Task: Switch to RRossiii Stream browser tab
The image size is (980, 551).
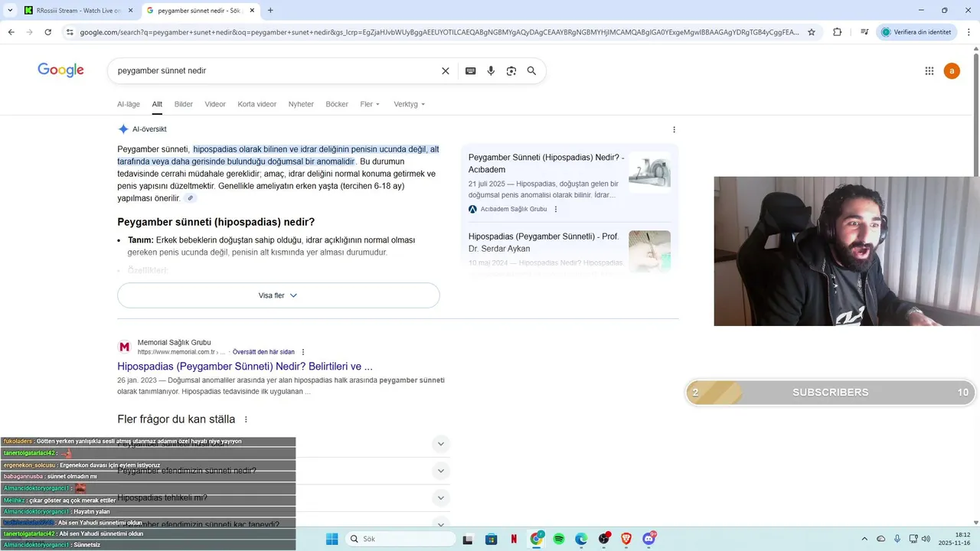Action: (78, 11)
